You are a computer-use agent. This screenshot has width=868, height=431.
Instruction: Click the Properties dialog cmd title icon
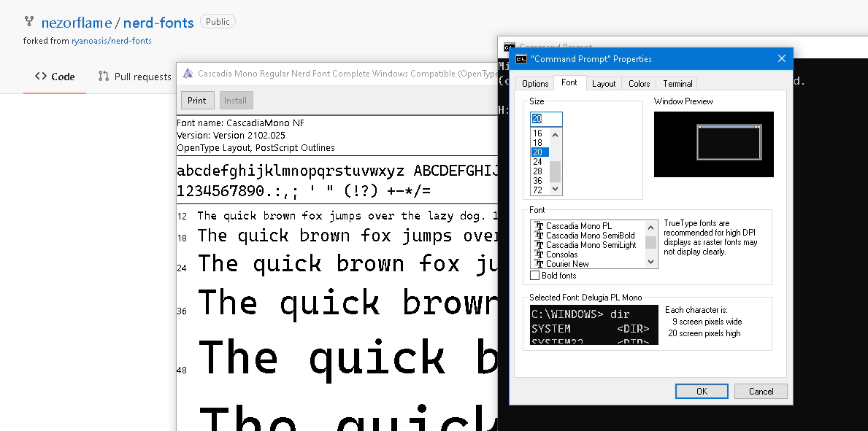point(521,58)
